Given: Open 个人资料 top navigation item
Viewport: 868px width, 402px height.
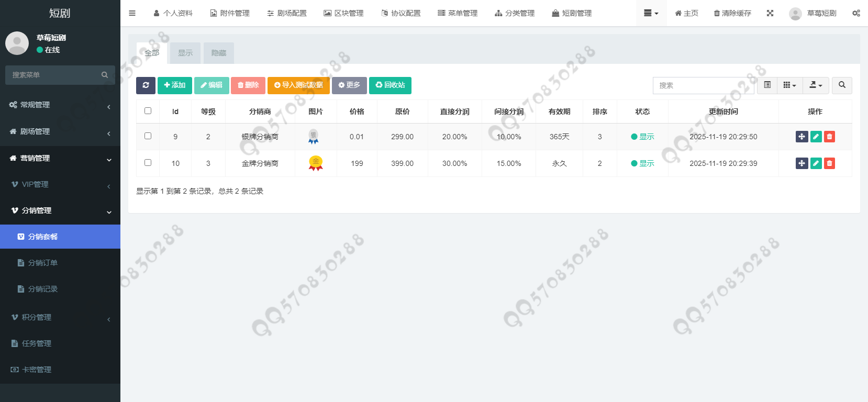Looking at the screenshot, I should click(173, 13).
